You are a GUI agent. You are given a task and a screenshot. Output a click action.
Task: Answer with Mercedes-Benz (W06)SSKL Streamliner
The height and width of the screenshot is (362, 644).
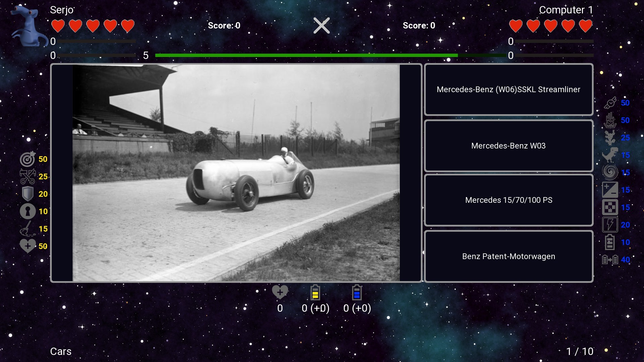pyautogui.click(x=508, y=89)
